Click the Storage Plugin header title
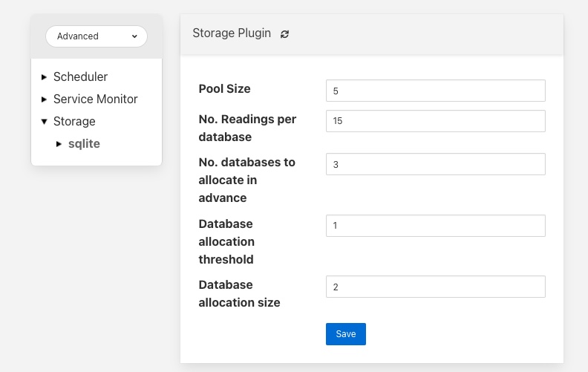Image resolution: width=588 pixels, height=372 pixels. point(232,33)
